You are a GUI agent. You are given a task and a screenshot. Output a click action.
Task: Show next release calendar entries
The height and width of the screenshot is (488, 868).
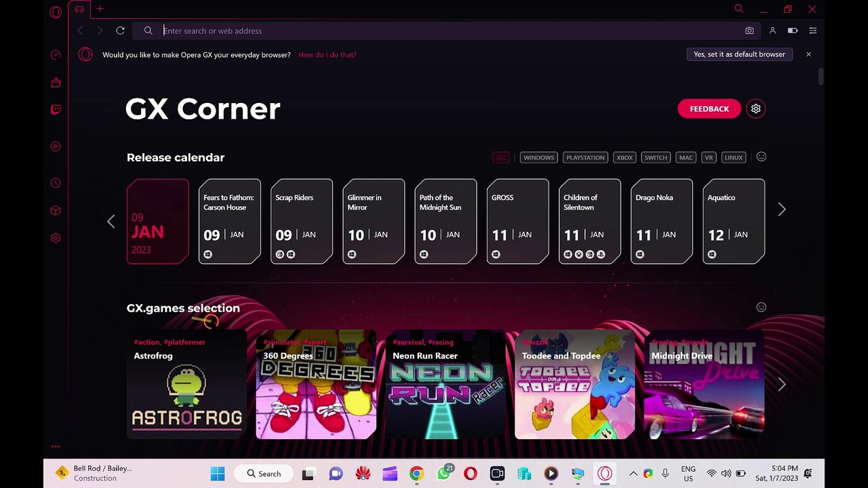click(782, 209)
